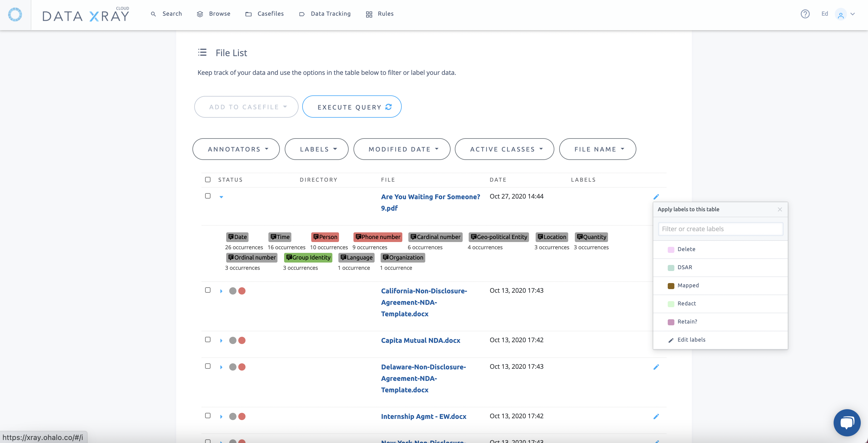Open the Annotators filter dropdown
868x443 pixels.
(x=236, y=149)
